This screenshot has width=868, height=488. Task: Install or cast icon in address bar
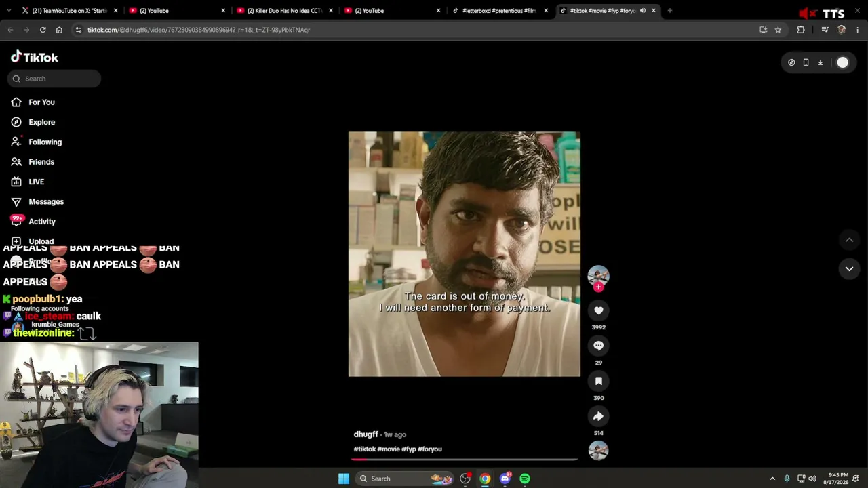(x=764, y=30)
